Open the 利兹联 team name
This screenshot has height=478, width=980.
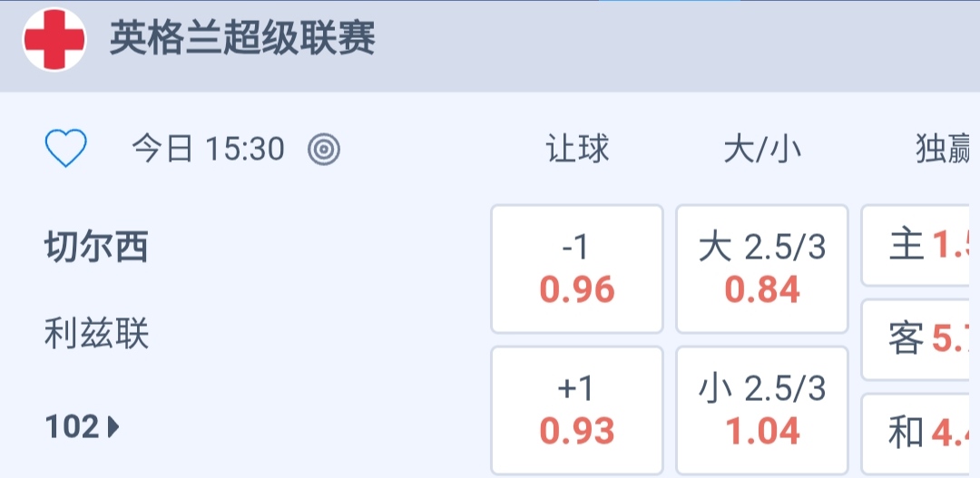coord(96,336)
